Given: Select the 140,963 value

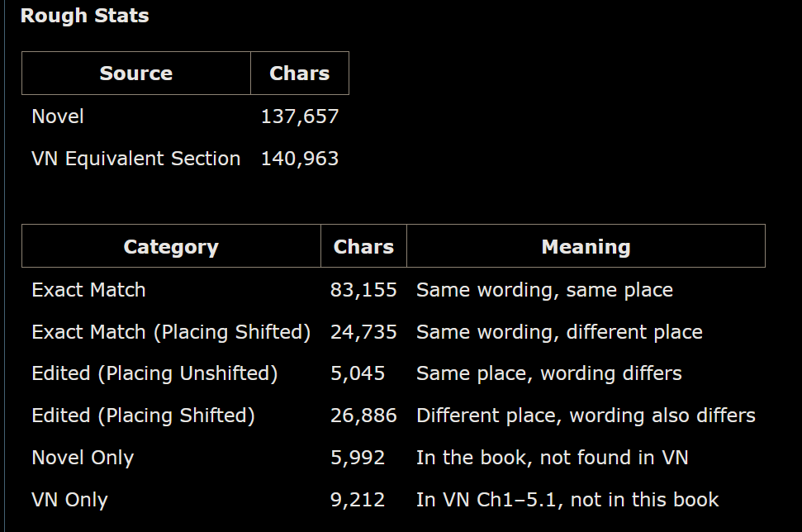Looking at the screenshot, I should (300, 159).
